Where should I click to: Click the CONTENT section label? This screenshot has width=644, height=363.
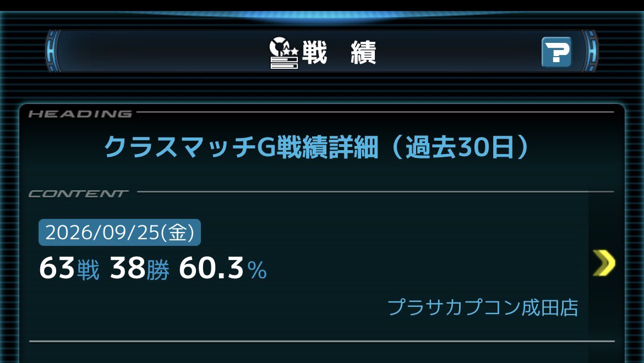(x=79, y=194)
